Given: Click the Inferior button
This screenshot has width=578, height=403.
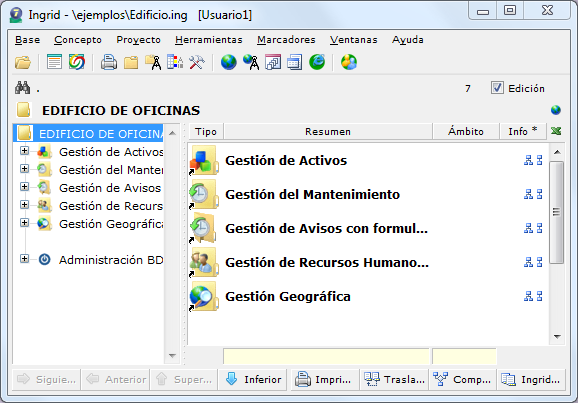Looking at the screenshot, I should (253, 379).
